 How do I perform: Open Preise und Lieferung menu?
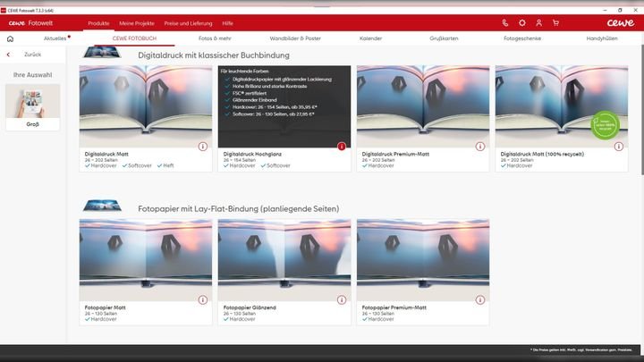[x=188, y=23]
